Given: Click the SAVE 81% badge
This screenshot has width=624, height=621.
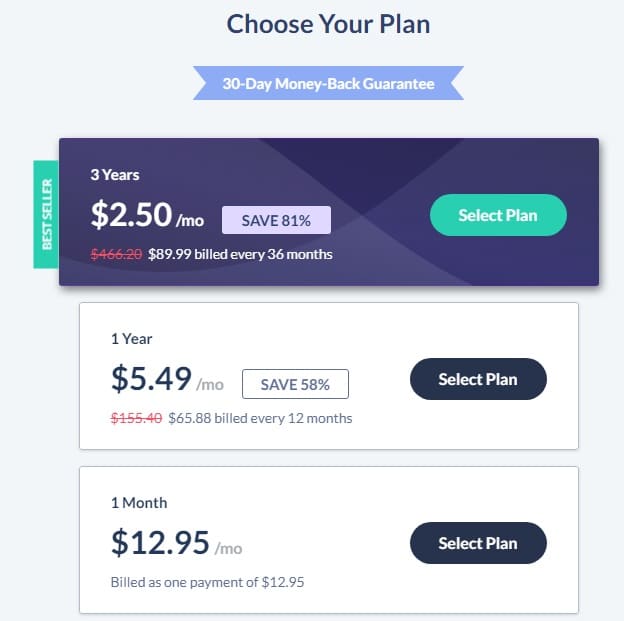Looking at the screenshot, I should click(276, 220).
